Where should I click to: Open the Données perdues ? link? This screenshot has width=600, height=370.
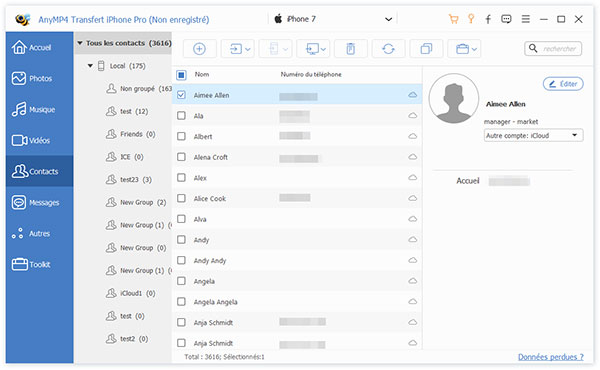[551, 357]
